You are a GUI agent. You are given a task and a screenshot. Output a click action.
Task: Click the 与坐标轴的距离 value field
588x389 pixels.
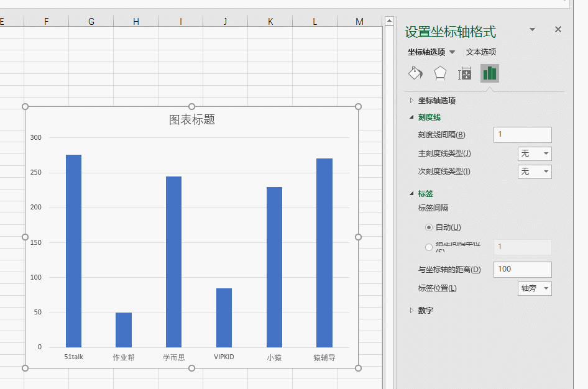(522, 269)
